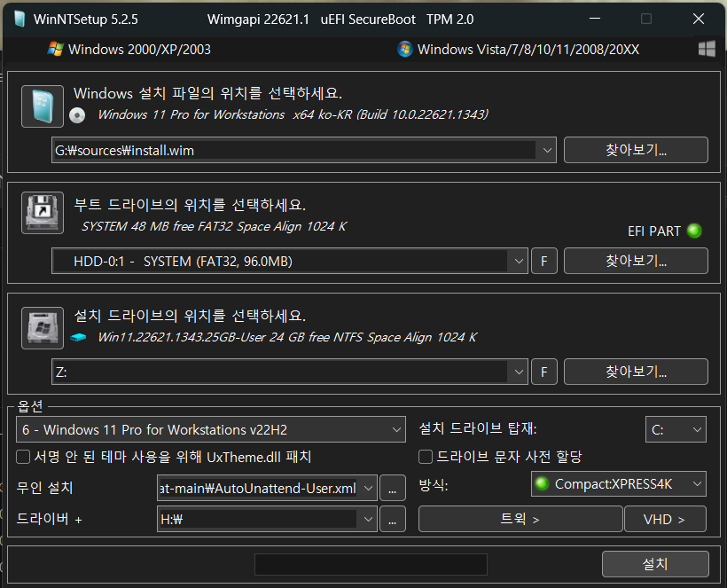Switch to Windows Vista/7/8/10/11/2008/20XX tab
727x588 pixels.
(519, 49)
